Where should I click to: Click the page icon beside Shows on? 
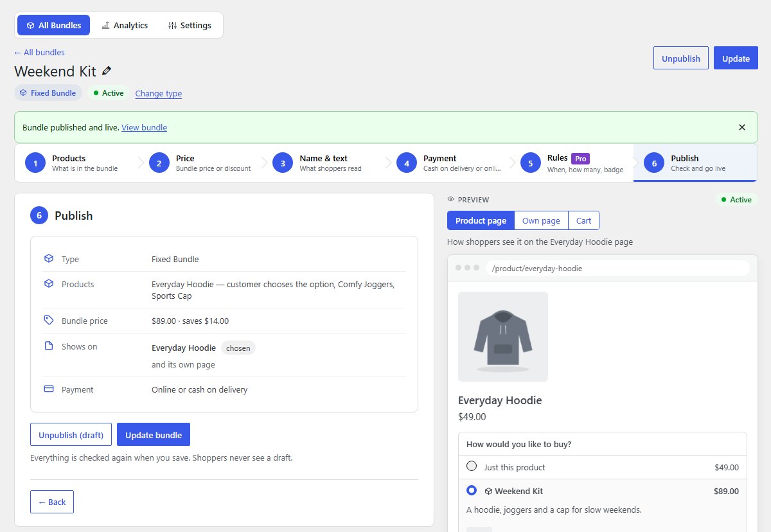(x=49, y=346)
